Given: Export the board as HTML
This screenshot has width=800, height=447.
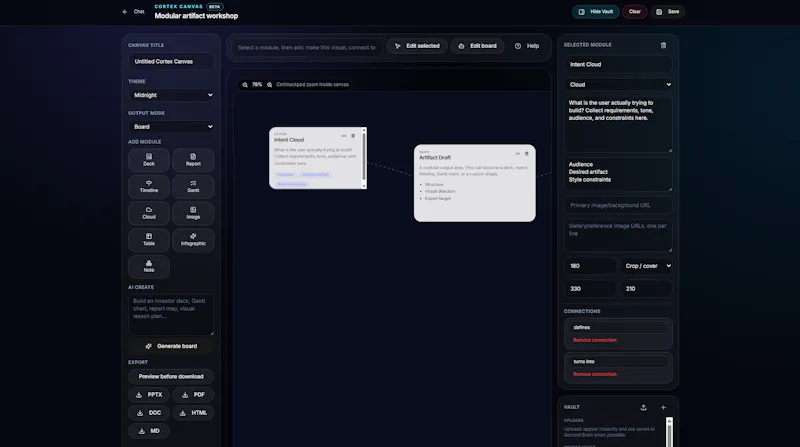Looking at the screenshot, I should pos(193,413).
